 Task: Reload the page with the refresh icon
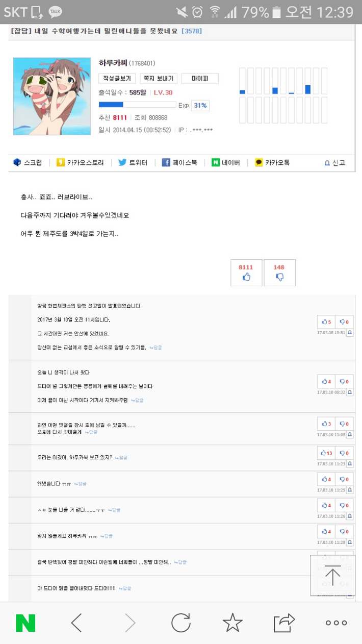(180, 623)
